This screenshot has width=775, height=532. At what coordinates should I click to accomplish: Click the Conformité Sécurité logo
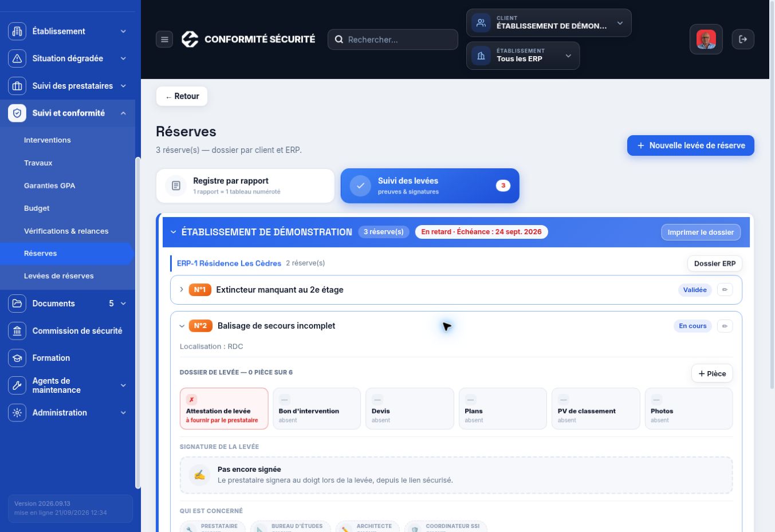point(190,39)
